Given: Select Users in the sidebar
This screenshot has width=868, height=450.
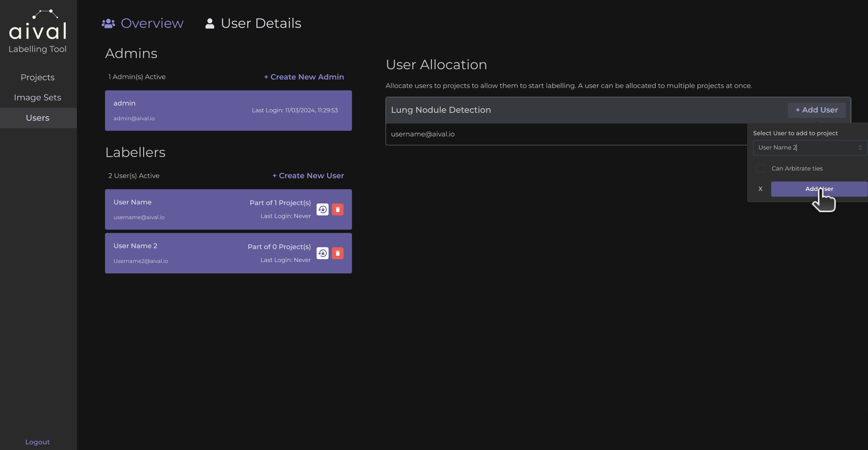Looking at the screenshot, I should pos(37,118).
